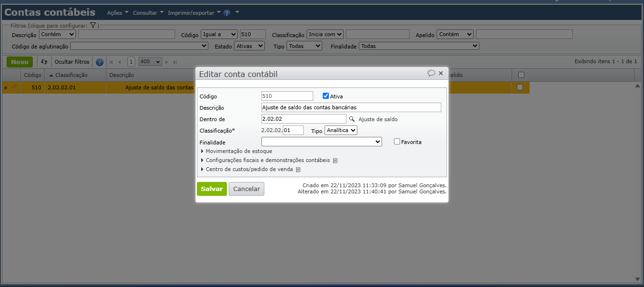Viewport: 644px width, 287px height.
Task: Click the magnifier icon beside Dentro de
Action: coord(352,119)
